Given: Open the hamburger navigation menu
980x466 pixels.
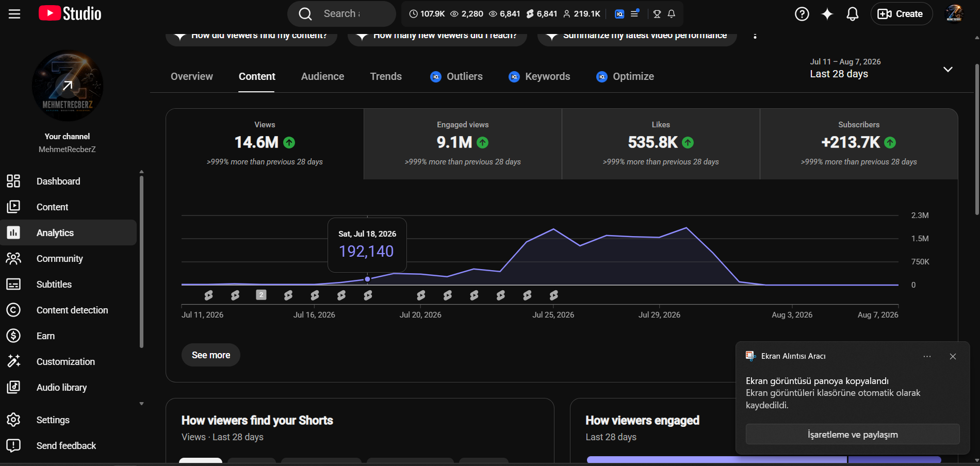Looking at the screenshot, I should (x=14, y=14).
